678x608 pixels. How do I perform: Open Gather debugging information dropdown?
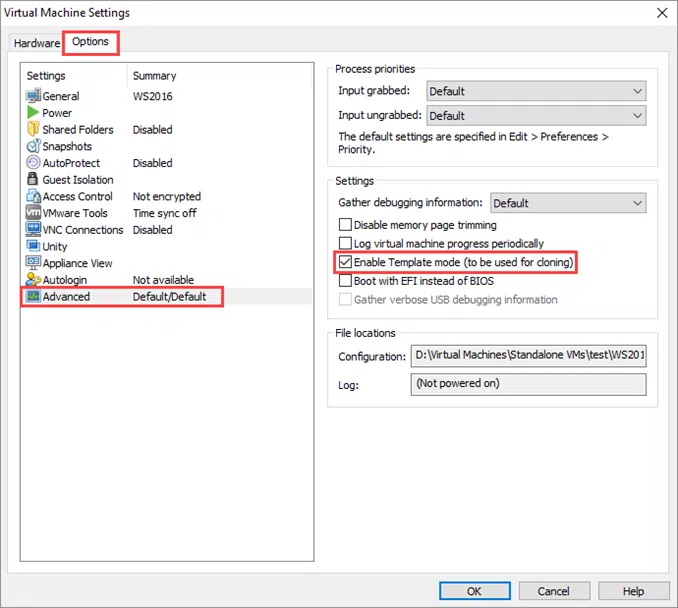click(x=568, y=203)
